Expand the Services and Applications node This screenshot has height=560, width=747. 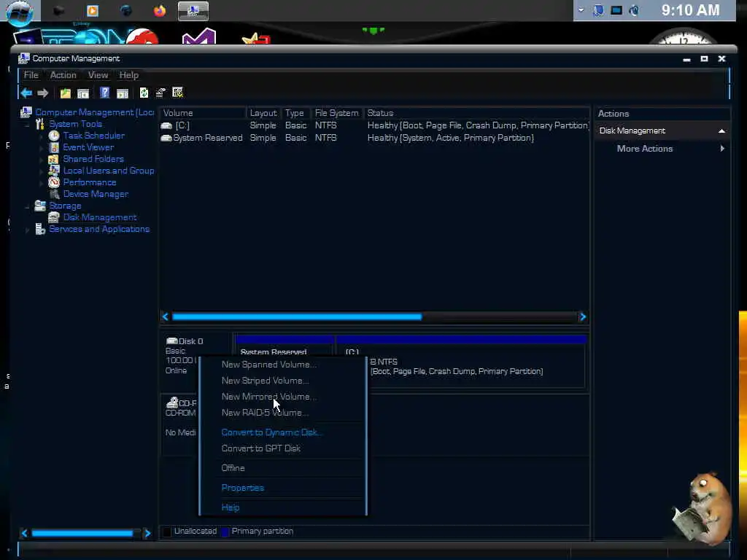point(28,230)
